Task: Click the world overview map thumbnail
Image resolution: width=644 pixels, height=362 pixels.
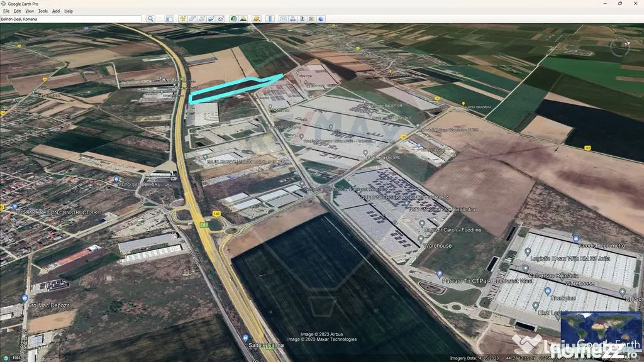Action: click(x=601, y=331)
